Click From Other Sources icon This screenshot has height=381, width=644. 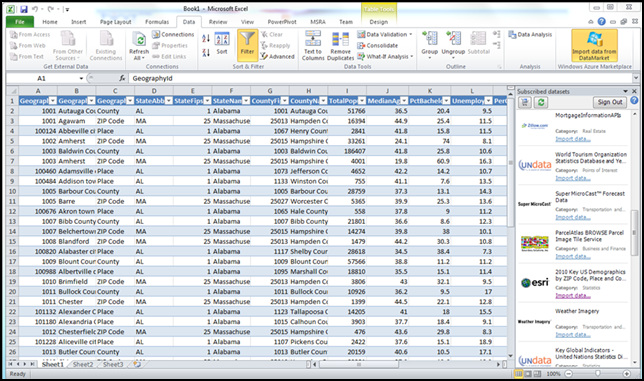[68, 38]
